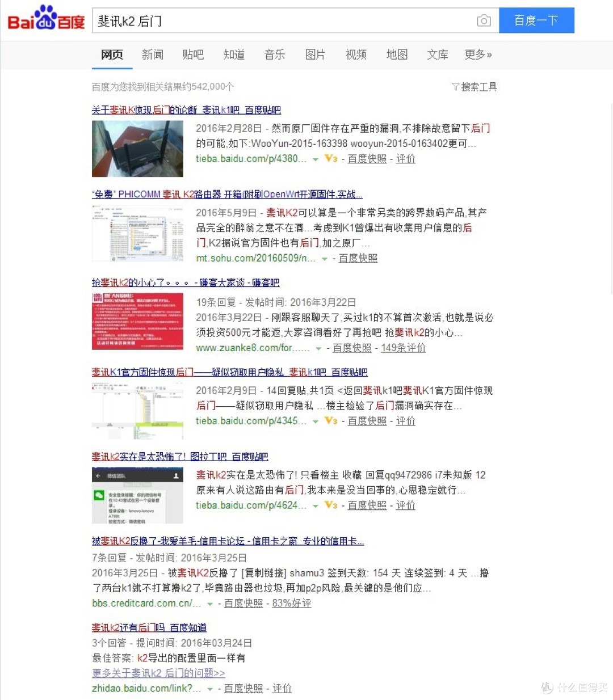Open camera image search icon
This screenshot has height=700, width=613.
point(484,21)
